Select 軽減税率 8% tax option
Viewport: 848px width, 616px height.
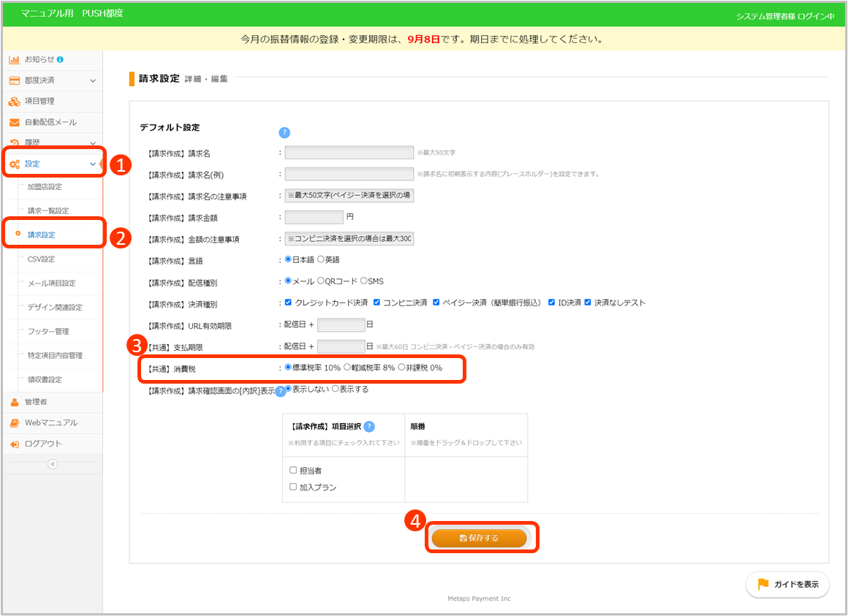coord(347,368)
